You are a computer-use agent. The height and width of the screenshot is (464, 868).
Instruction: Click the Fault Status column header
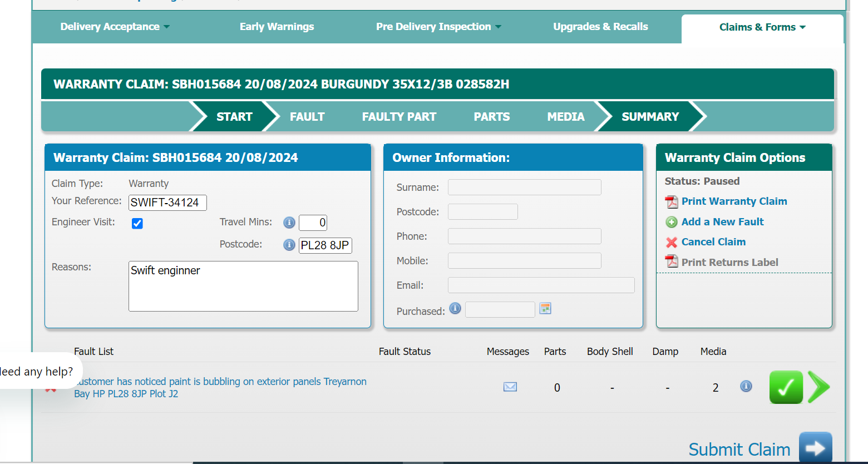click(405, 352)
